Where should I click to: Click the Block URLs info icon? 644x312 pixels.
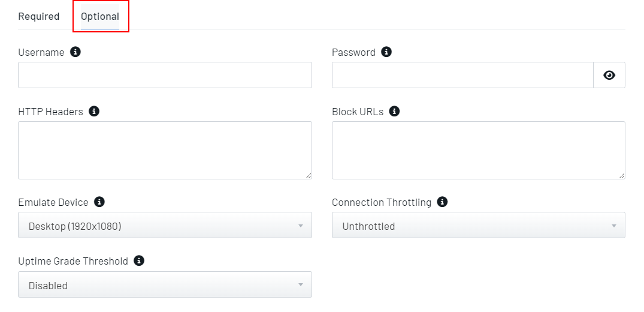(x=394, y=111)
